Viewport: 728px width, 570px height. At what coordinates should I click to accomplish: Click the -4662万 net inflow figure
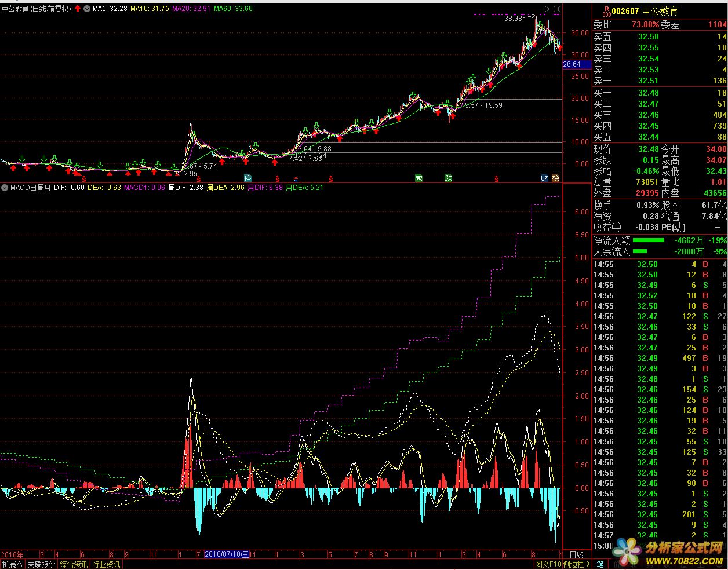pos(689,240)
